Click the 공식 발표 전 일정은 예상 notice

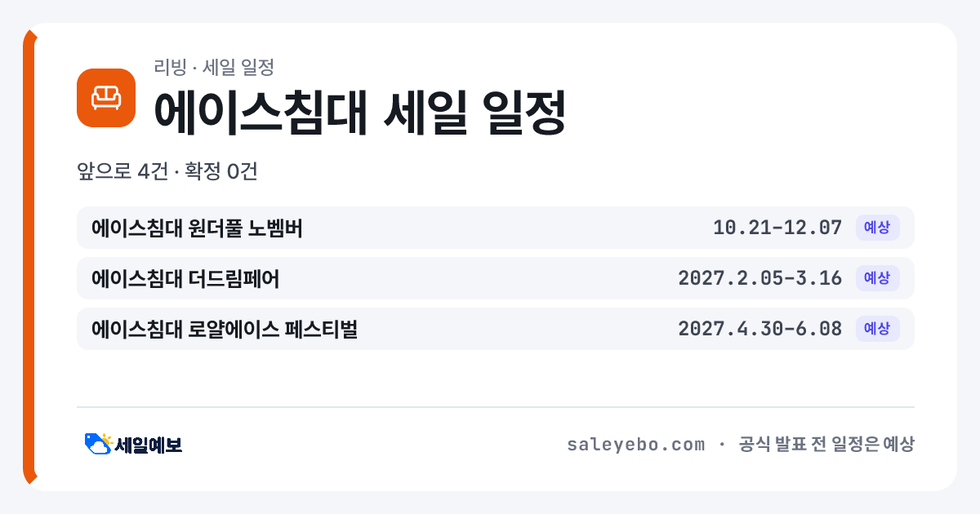826,445
